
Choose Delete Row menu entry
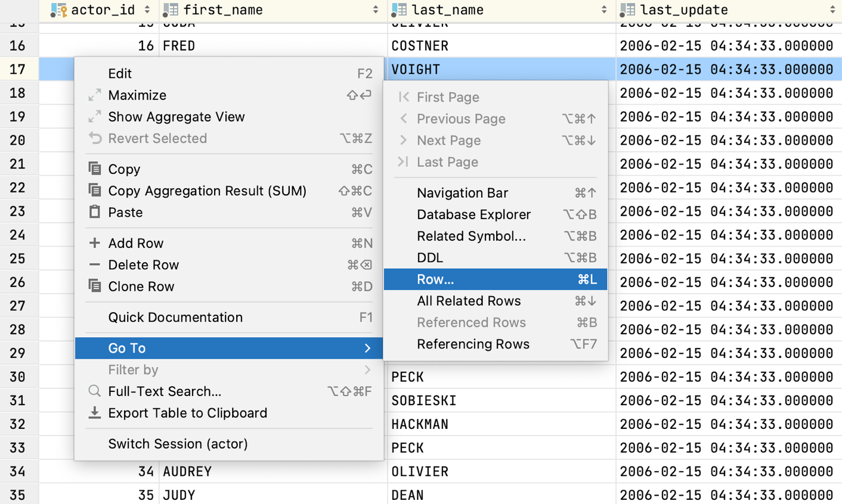click(x=229, y=265)
